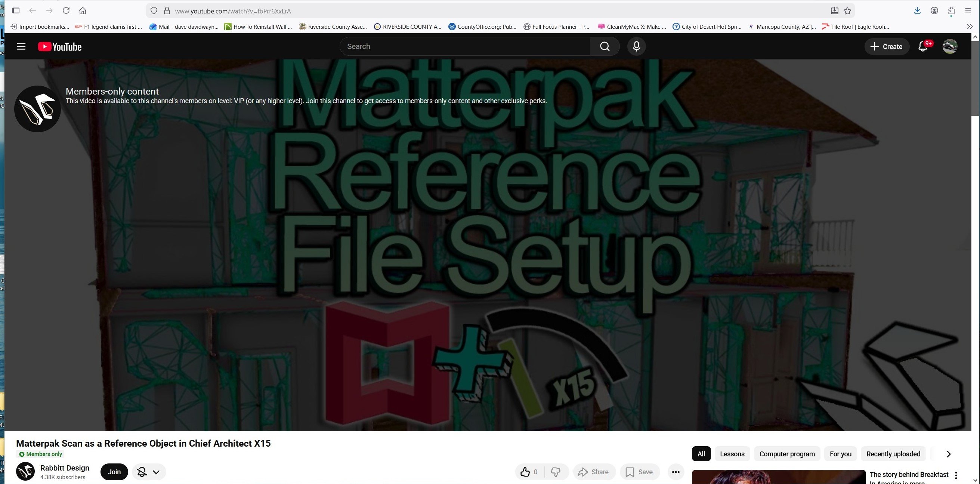The height and width of the screenshot is (484, 980).
Task: Select the Lessons filter chip
Action: [732, 454]
